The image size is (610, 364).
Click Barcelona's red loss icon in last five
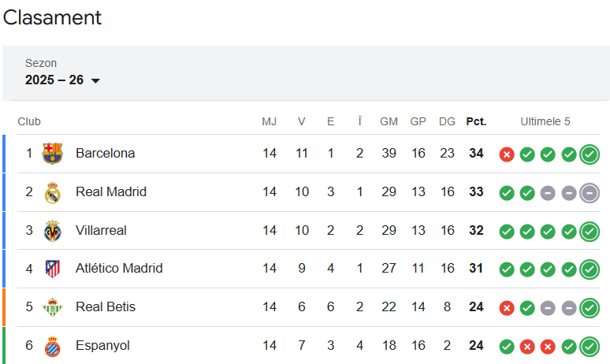pos(507,154)
